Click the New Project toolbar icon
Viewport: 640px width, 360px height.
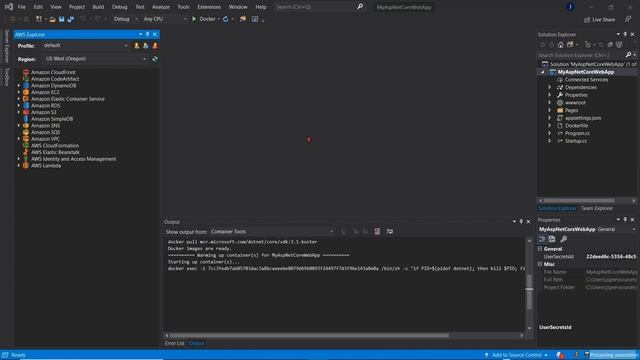click(x=39, y=19)
